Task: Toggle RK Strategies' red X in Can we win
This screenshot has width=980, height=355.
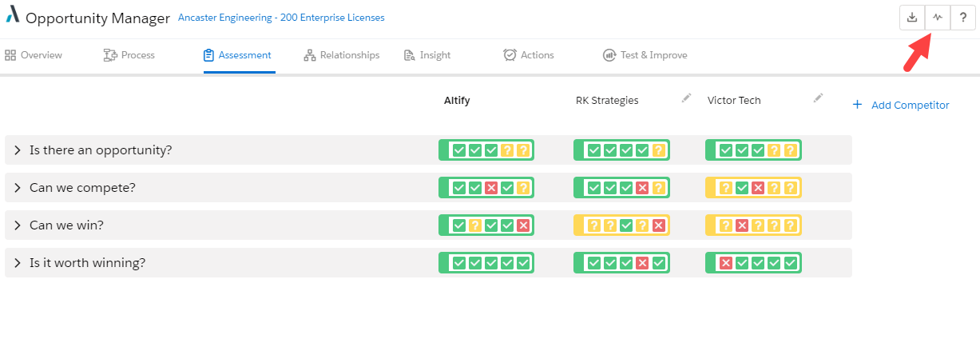Action: pyautogui.click(x=658, y=225)
